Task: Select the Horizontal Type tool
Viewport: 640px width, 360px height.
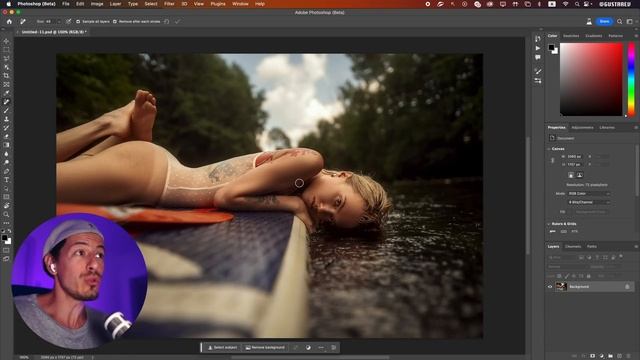Action: click(x=6, y=180)
